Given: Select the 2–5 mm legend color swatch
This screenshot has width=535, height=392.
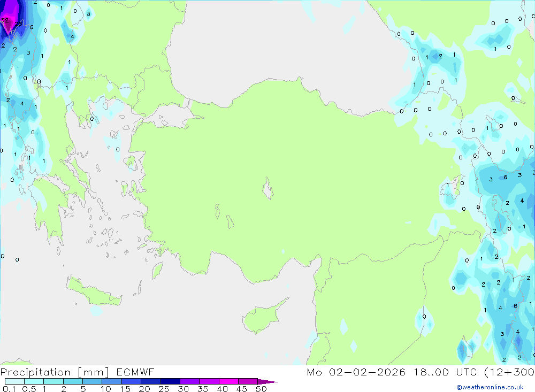Looking at the screenshot, I should pyautogui.click(x=73, y=381).
